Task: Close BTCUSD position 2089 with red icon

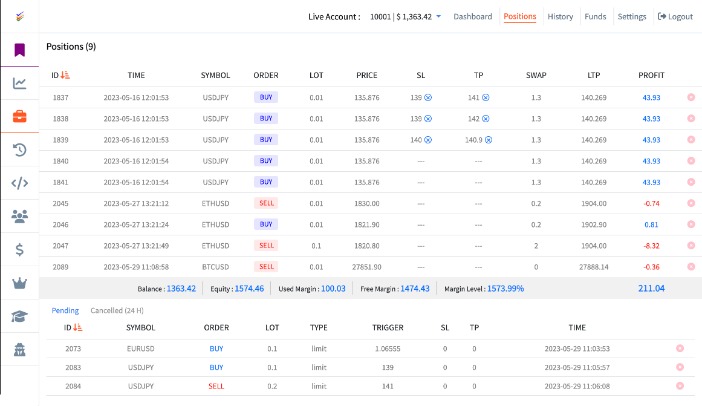Action: point(691,266)
